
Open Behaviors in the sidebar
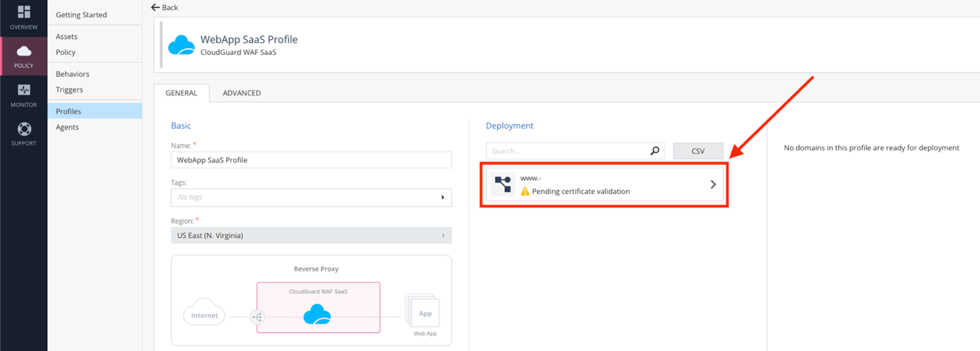click(73, 74)
